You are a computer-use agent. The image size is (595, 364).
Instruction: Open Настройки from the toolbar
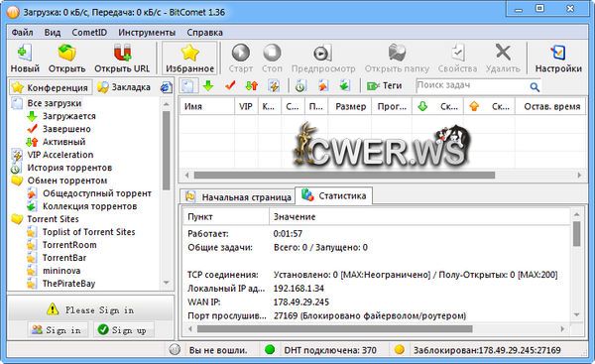click(x=558, y=59)
